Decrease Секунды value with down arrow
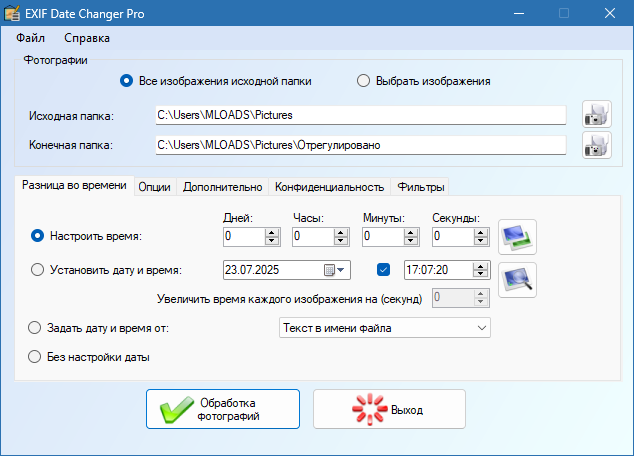 click(x=481, y=241)
